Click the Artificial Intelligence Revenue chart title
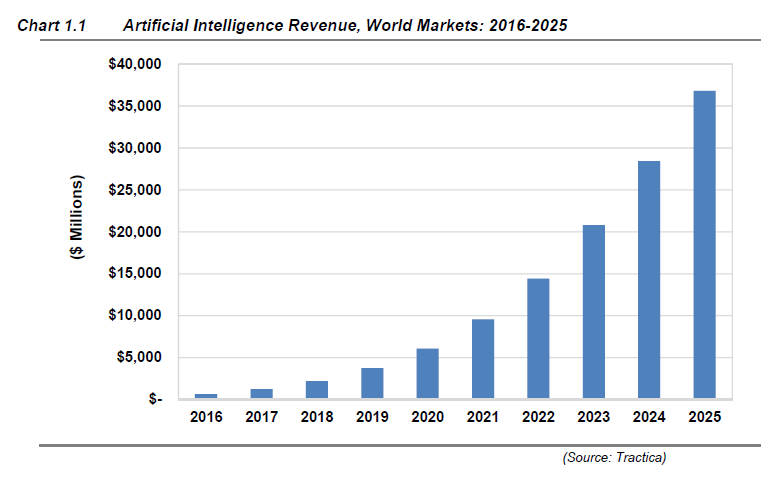Viewport: 779px width, 480px height. pyautogui.click(x=345, y=25)
